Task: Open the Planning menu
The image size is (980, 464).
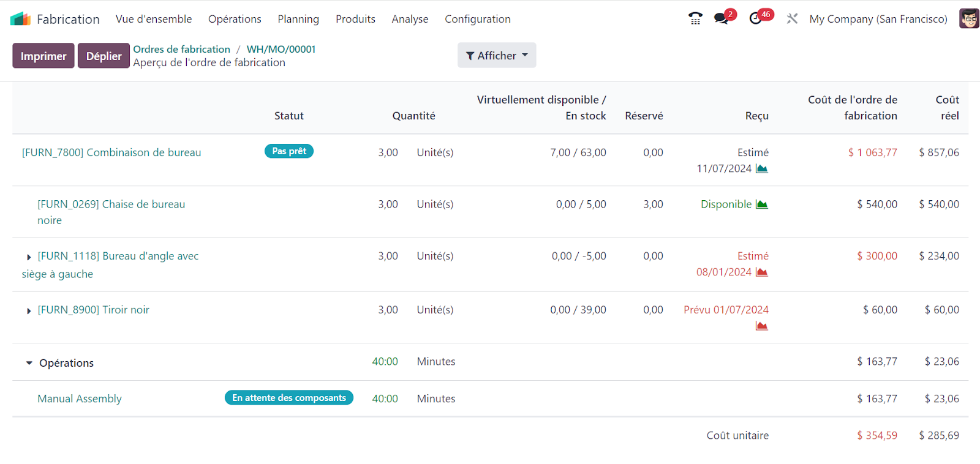Action: (298, 19)
